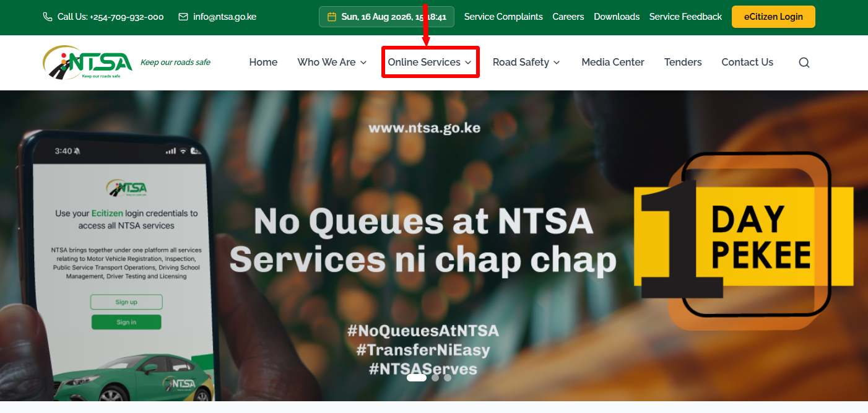
Task: Open the Tenders page
Action: pos(683,62)
